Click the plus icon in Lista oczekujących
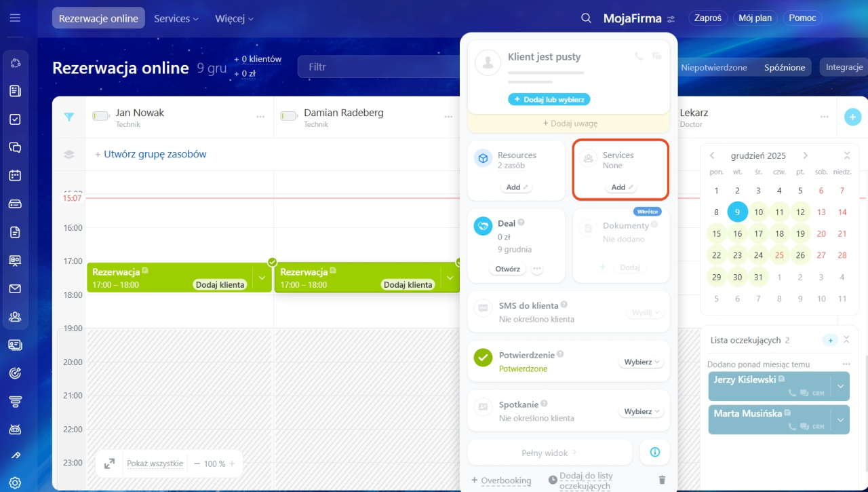868x492 pixels. (830, 340)
